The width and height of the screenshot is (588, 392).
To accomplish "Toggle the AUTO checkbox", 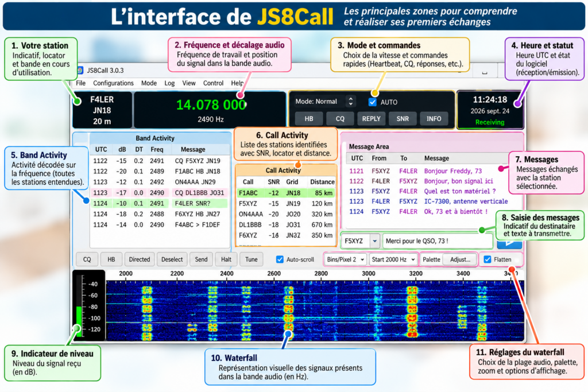I will 372,102.
